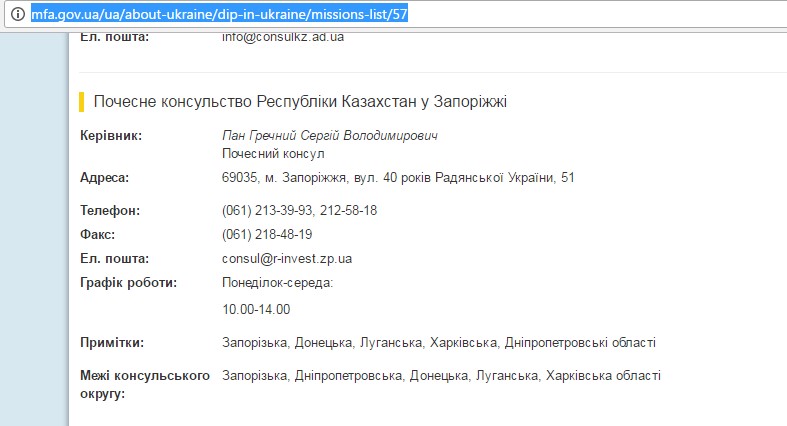The height and width of the screenshot is (426, 787).
Task: Click the consular district regions list text
Action: click(441, 376)
